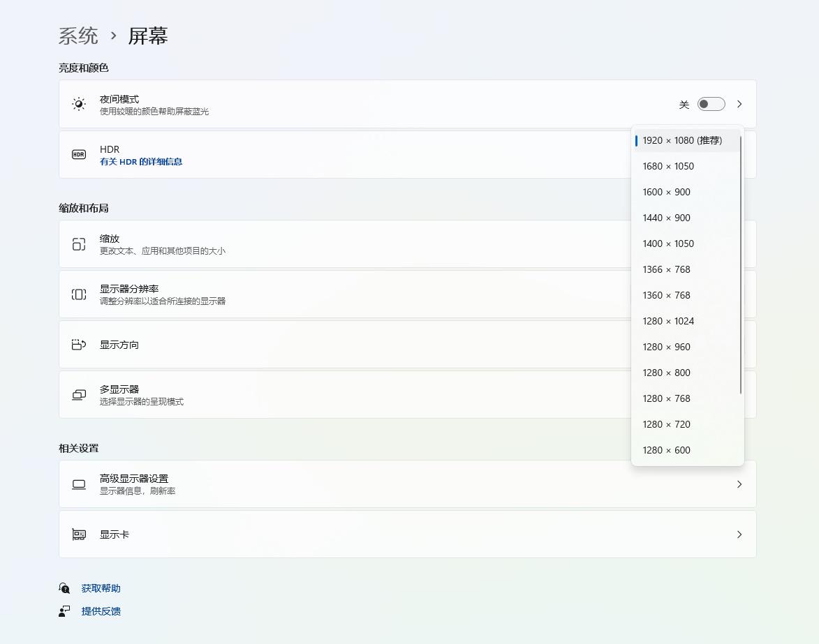This screenshot has width=819, height=644.
Task: Click the 提供反馈 feedback icon
Action: click(64, 611)
